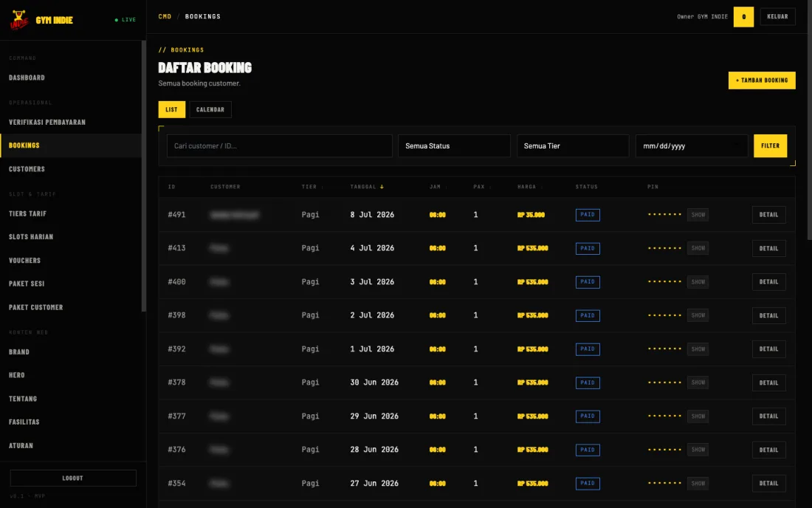Show PIN for booking #491

[698, 215]
